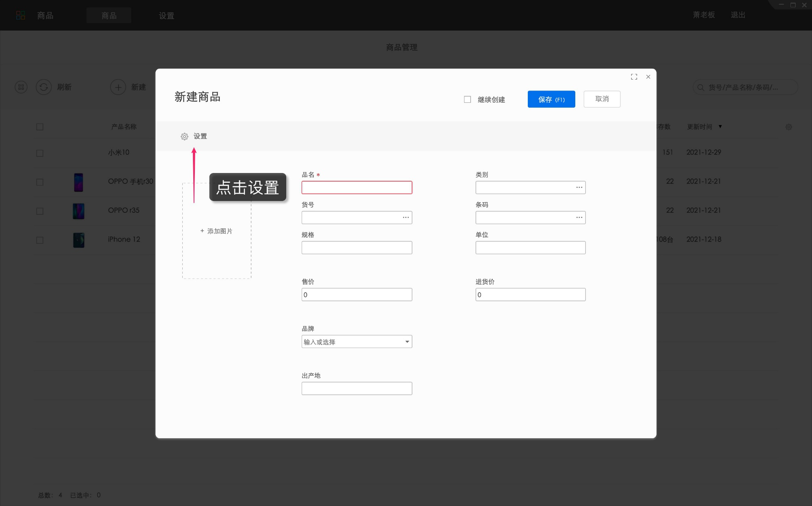Click the 取消 button
This screenshot has width=812, height=506.
(x=602, y=99)
